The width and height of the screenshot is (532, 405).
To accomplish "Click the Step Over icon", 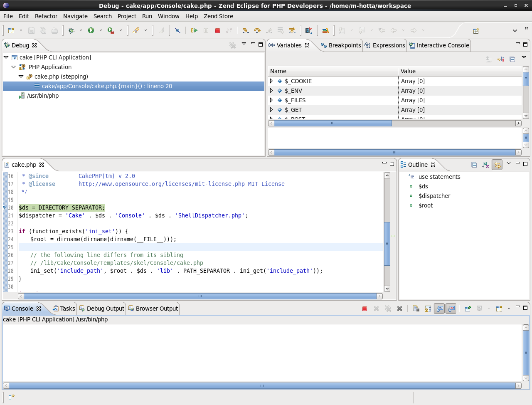I will (257, 30).
